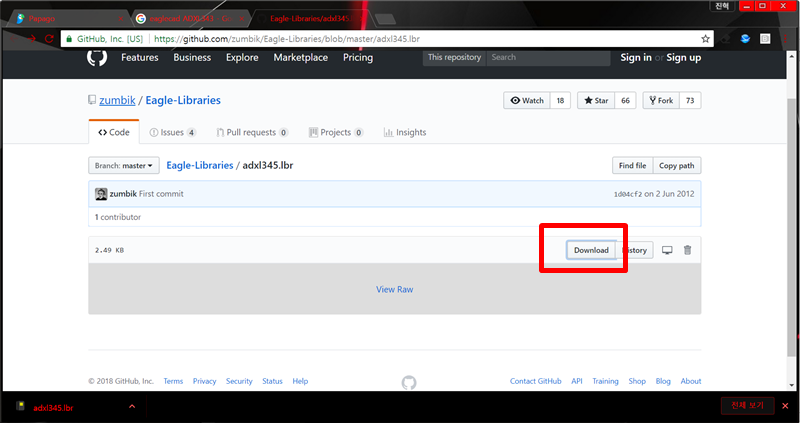The image size is (800, 423).
Task: Select the Eagle-Libraries/adxl345 browser tab
Action: tap(310, 19)
